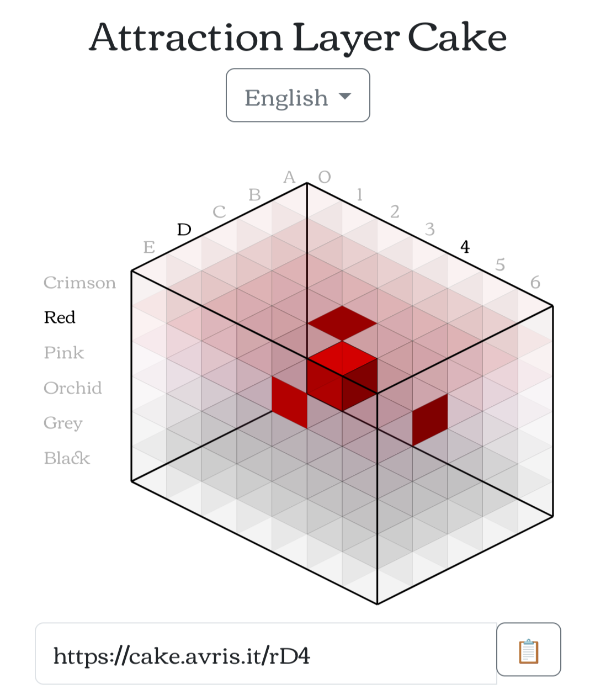Screen dimensions: 595x700
Task: Click the Attraction Layer Cake title
Action: 297,38
